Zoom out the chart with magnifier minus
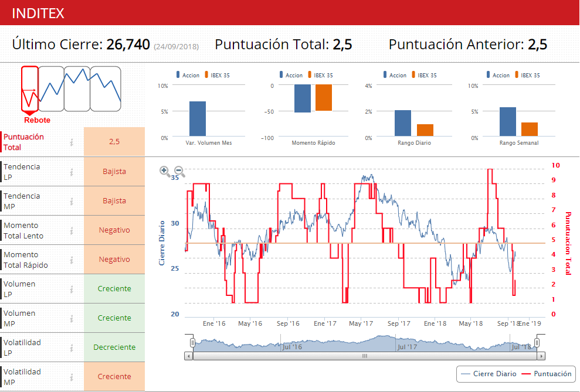Image resolution: width=580 pixels, height=392 pixels. (x=179, y=171)
